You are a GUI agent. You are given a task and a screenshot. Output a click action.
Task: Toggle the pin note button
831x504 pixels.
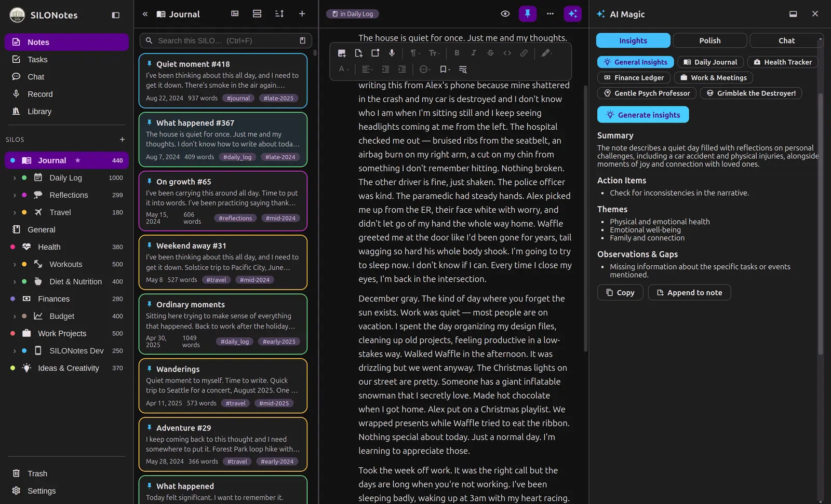coord(528,14)
